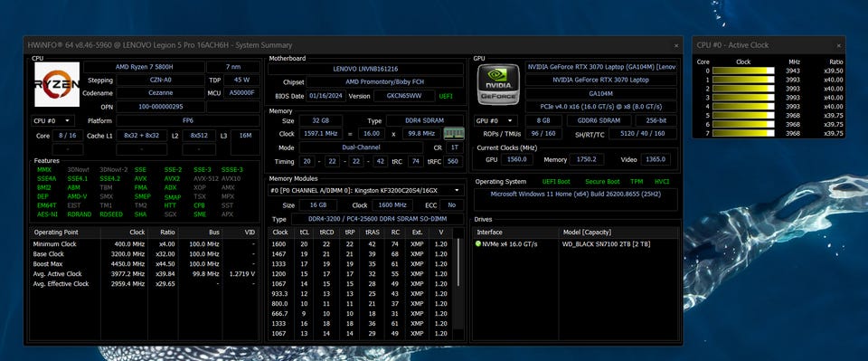Click the AMD Promontory/Bixby FCH chipset field
The image size is (868, 361).
coord(385,82)
